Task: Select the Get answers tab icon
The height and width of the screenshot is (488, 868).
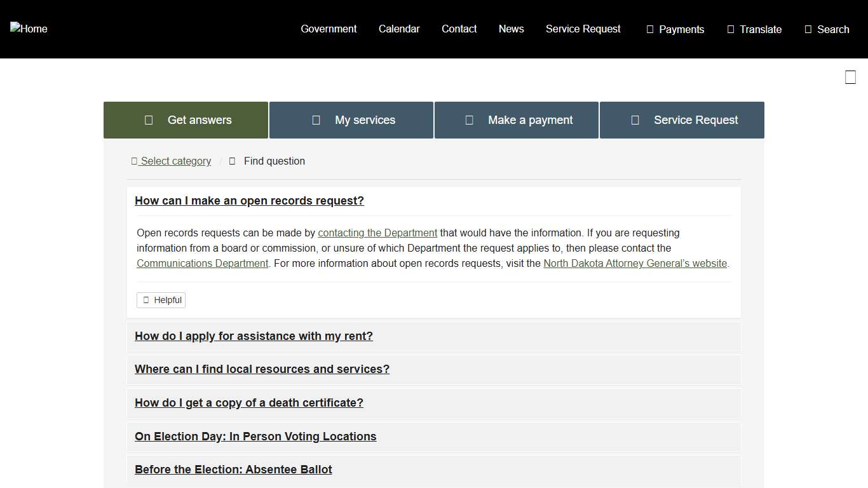Action: pyautogui.click(x=148, y=119)
